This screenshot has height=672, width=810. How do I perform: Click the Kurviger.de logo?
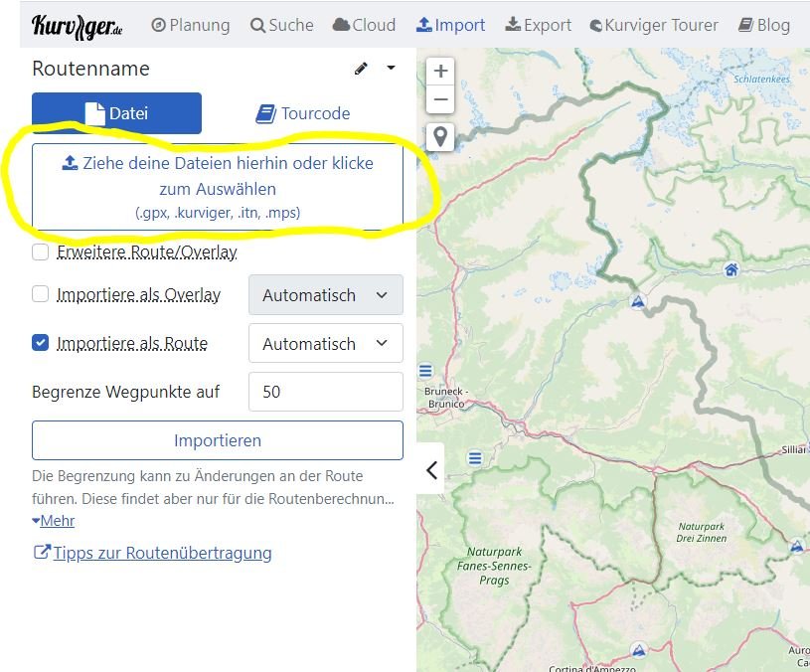(78, 25)
